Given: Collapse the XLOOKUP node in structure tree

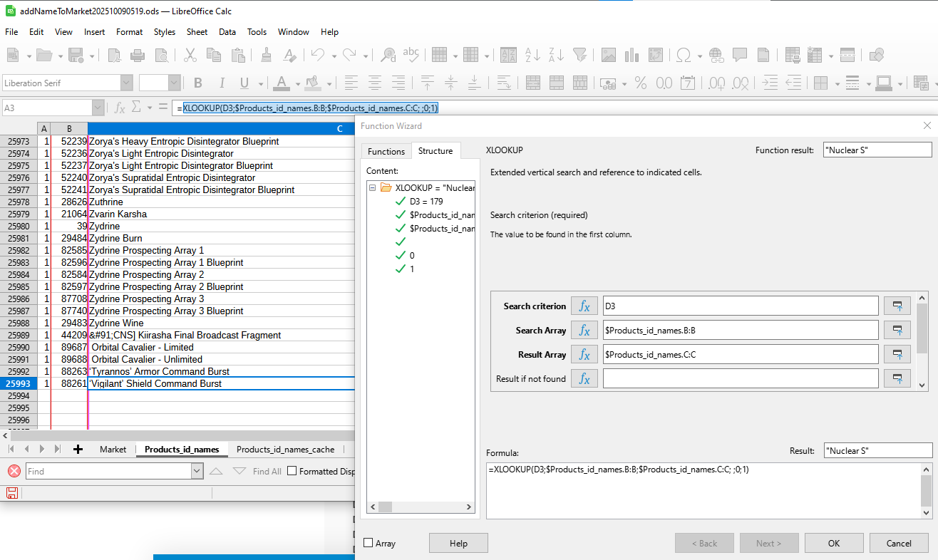Looking at the screenshot, I should click(x=373, y=188).
